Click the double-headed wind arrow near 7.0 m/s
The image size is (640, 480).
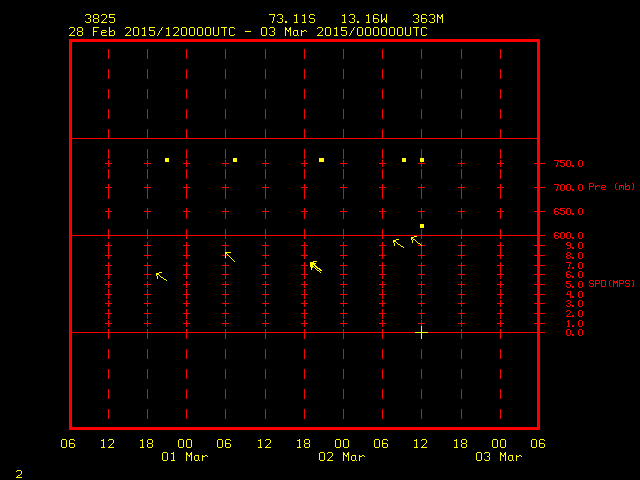[x=316, y=267]
